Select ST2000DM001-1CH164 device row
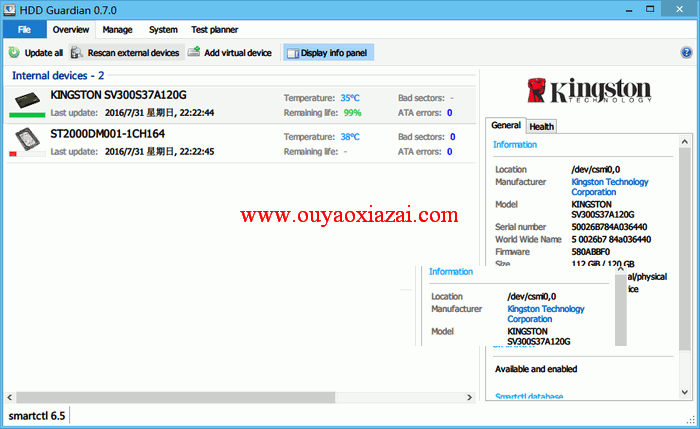Screen dimensions: 700x429 tap(241, 143)
